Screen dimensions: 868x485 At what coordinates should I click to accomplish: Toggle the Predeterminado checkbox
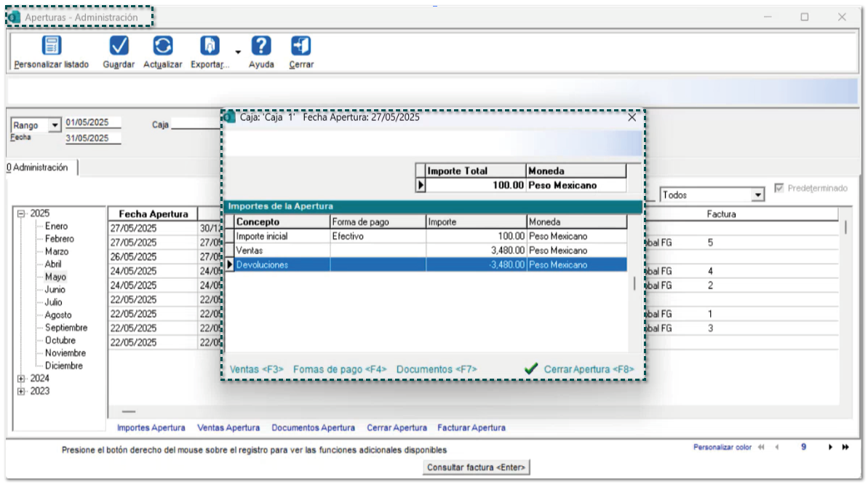[x=779, y=188]
